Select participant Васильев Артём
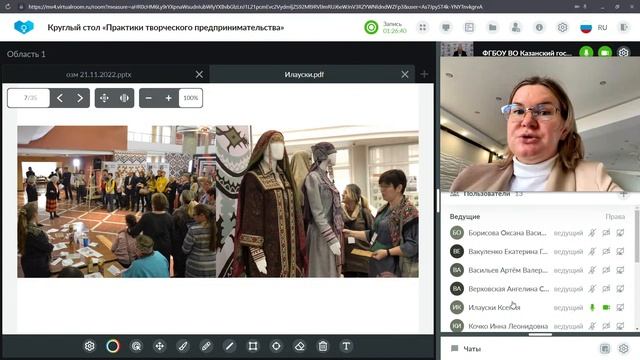 pos(509,270)
